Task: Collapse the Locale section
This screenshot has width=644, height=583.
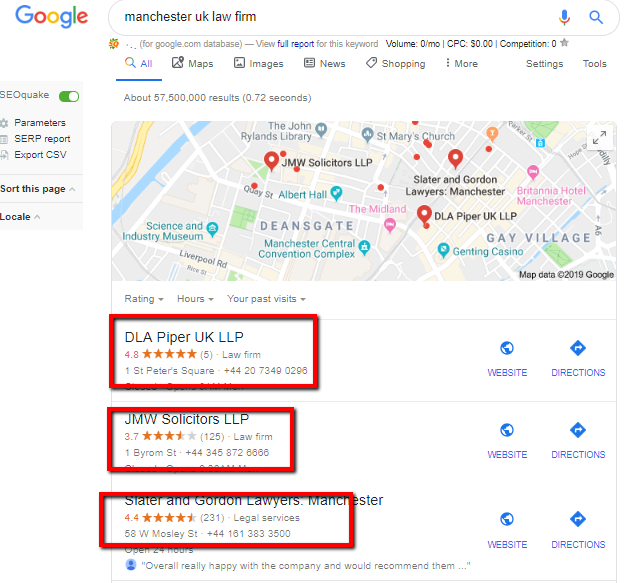Action: click(x=20, y=217)
